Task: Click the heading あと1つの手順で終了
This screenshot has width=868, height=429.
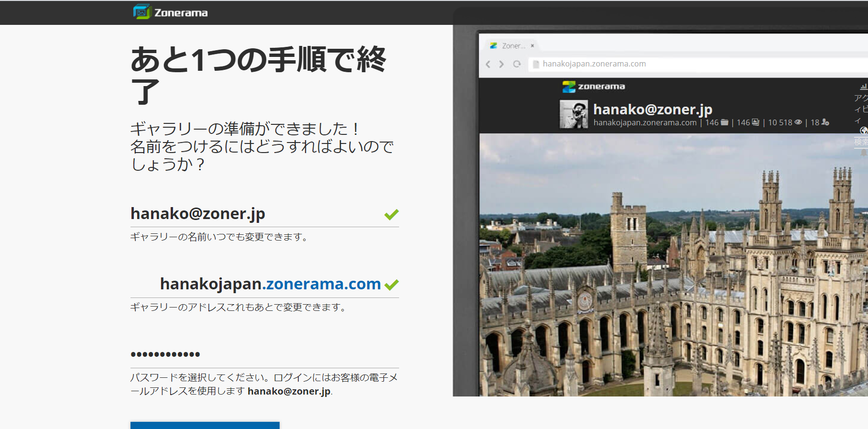Action: click(259, 75)
